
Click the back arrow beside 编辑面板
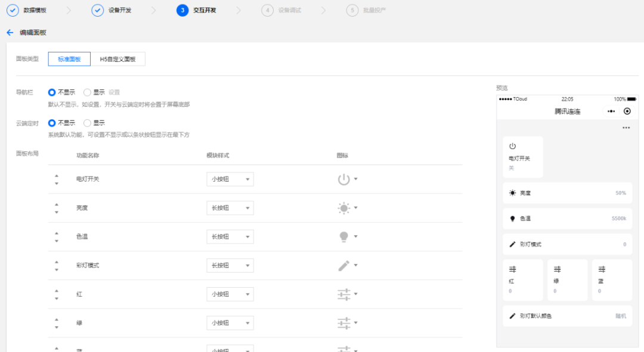[10, 33]
